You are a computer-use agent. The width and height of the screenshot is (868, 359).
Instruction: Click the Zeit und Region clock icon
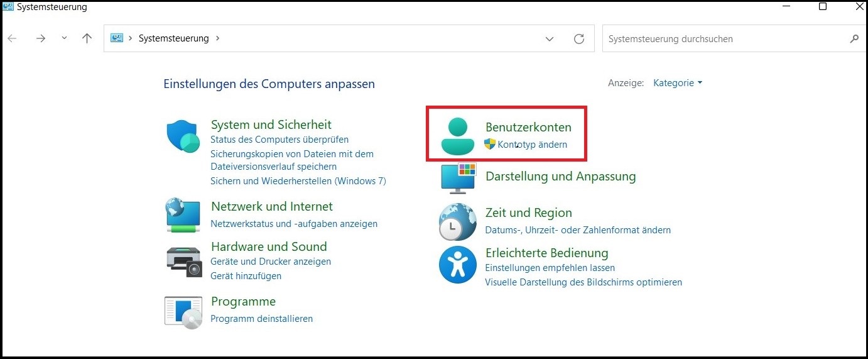click(457, 222)
